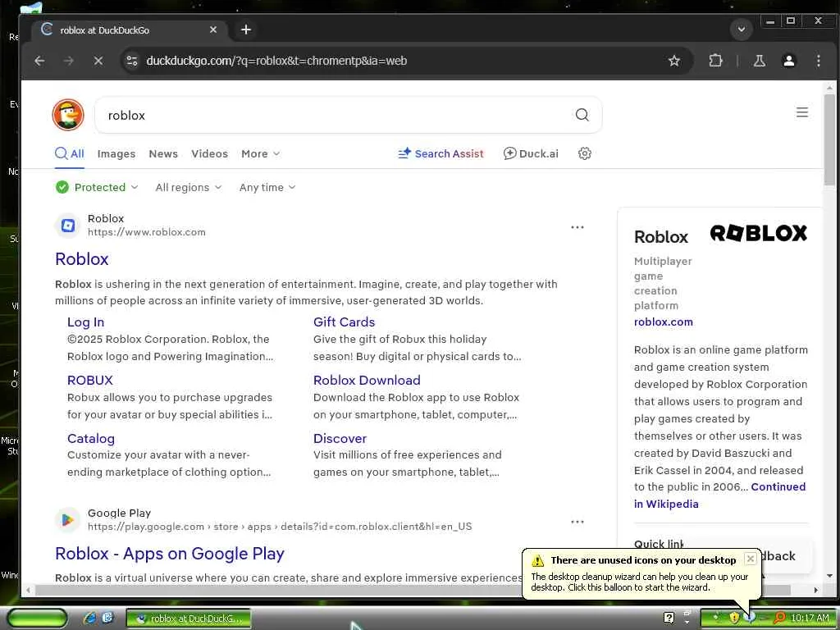Open the second quick launch browser icon

(107, 618)
